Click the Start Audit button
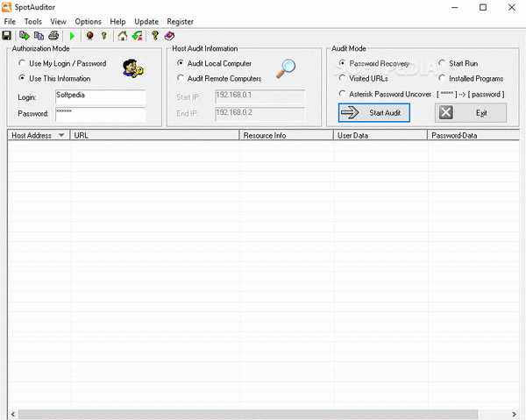Viewport: 526px width, 420px height. click(374, 113)
